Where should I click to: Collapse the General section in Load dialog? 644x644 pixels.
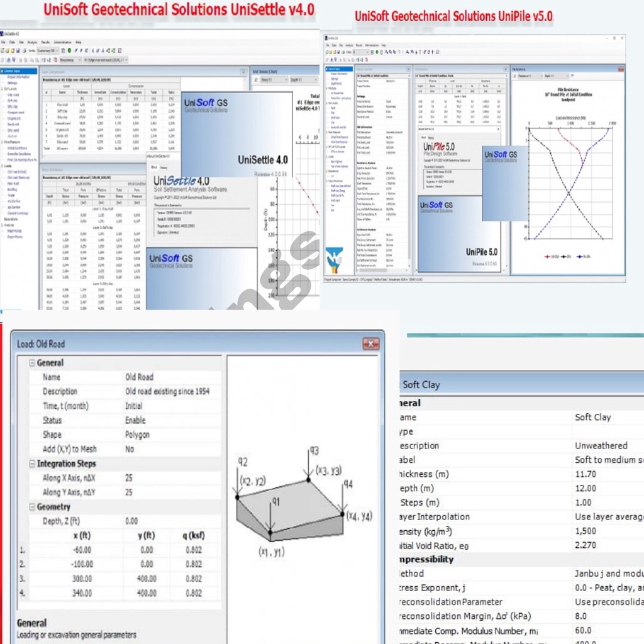point(32,363)
